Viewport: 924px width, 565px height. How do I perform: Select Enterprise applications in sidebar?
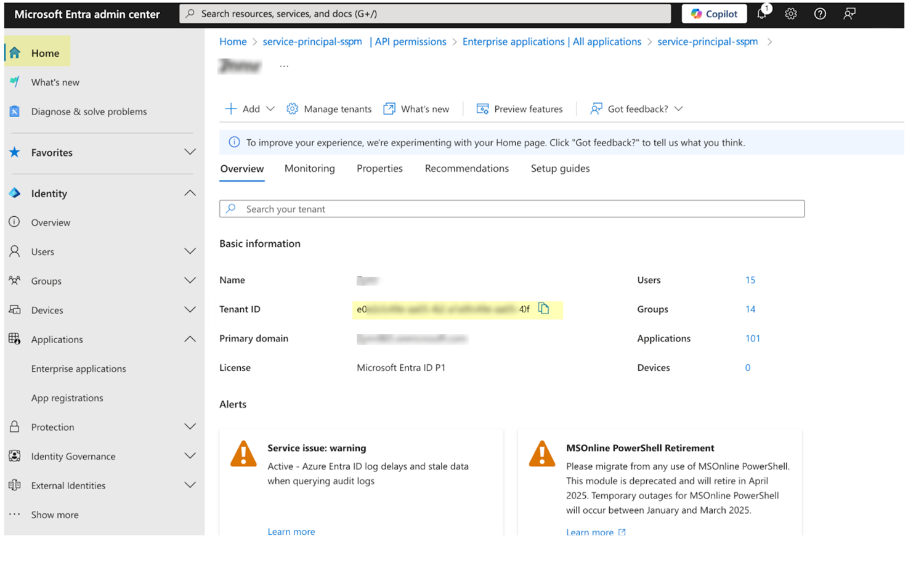click(x=78, y=368)
